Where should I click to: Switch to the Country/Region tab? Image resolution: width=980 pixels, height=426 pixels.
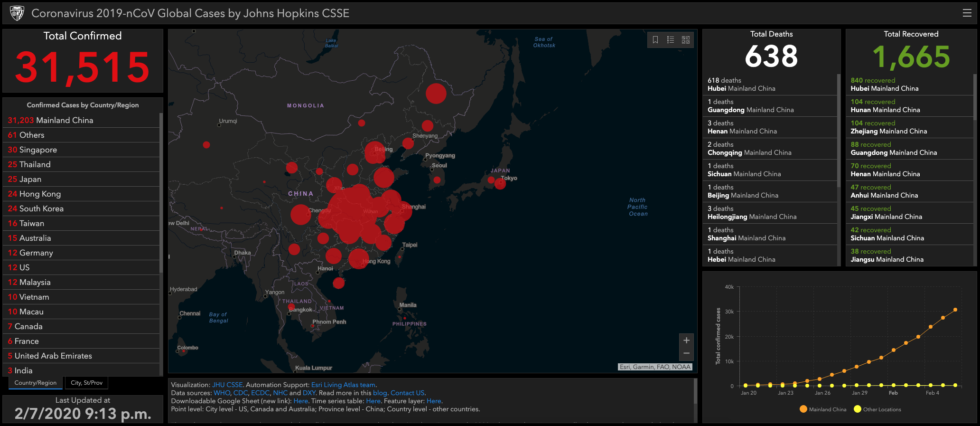tap(35, 383)
